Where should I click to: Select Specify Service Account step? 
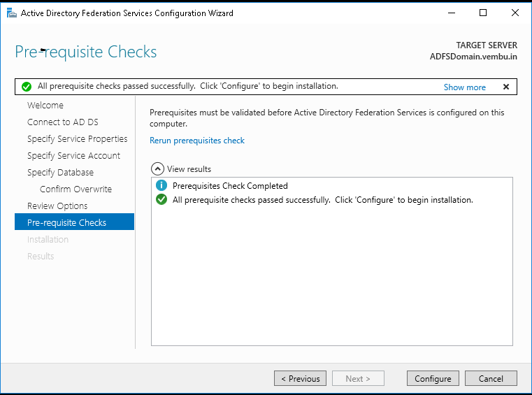click(73, 156)
